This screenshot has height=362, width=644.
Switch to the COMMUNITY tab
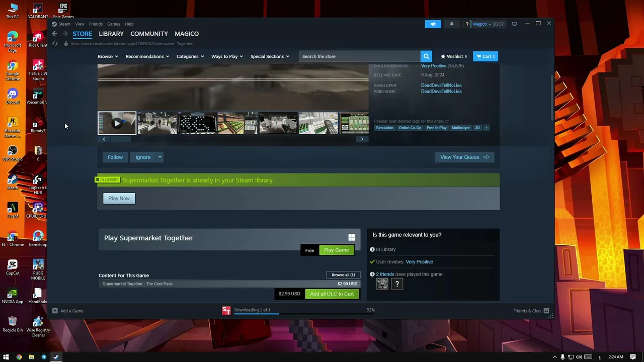(x=149, y=34)
